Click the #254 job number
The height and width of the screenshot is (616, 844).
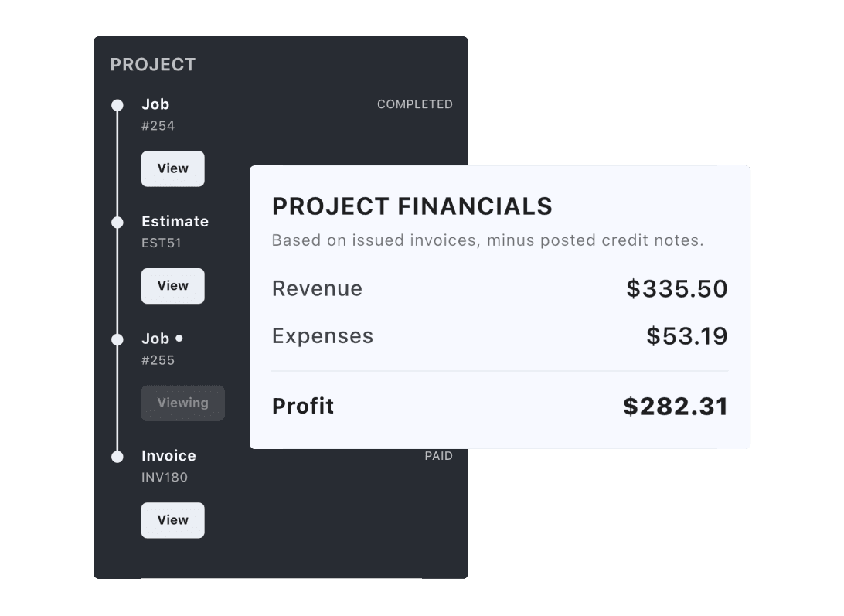click(x=158, y=126)
